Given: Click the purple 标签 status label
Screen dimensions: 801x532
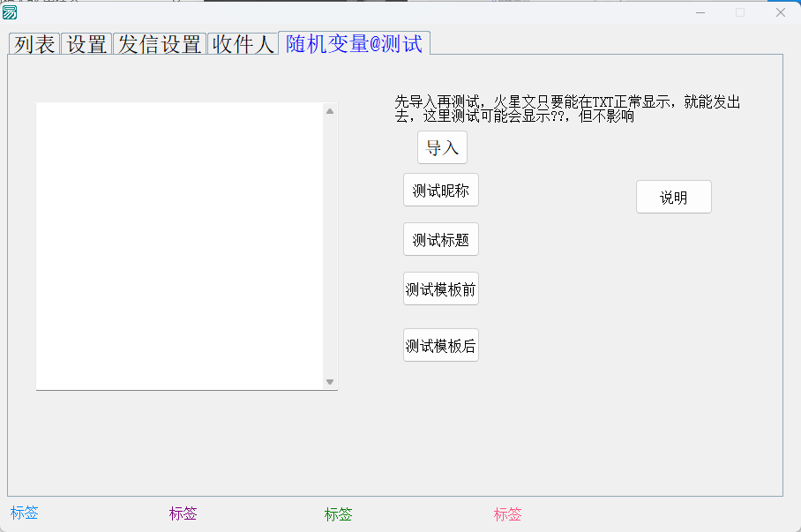Looking at the screenshot, I should [x=183, y=513].
